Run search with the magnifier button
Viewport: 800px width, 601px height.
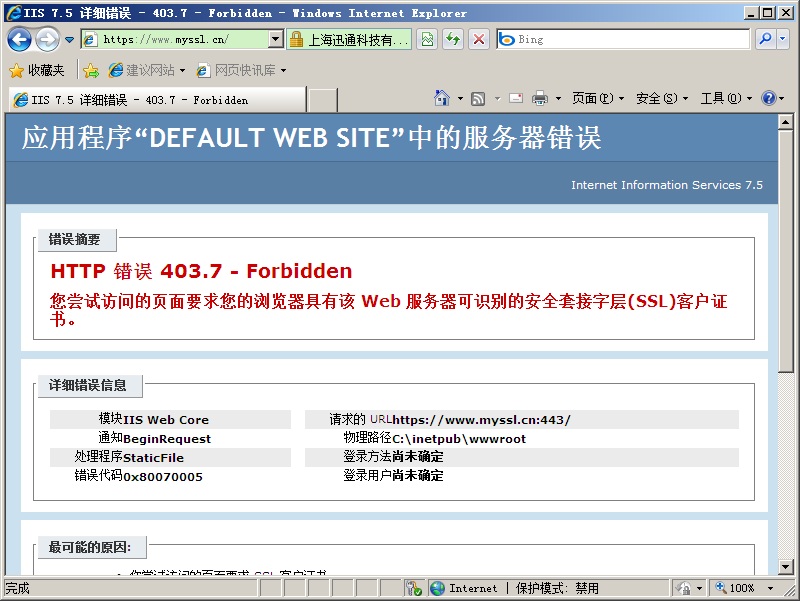(x=766, y=39)
